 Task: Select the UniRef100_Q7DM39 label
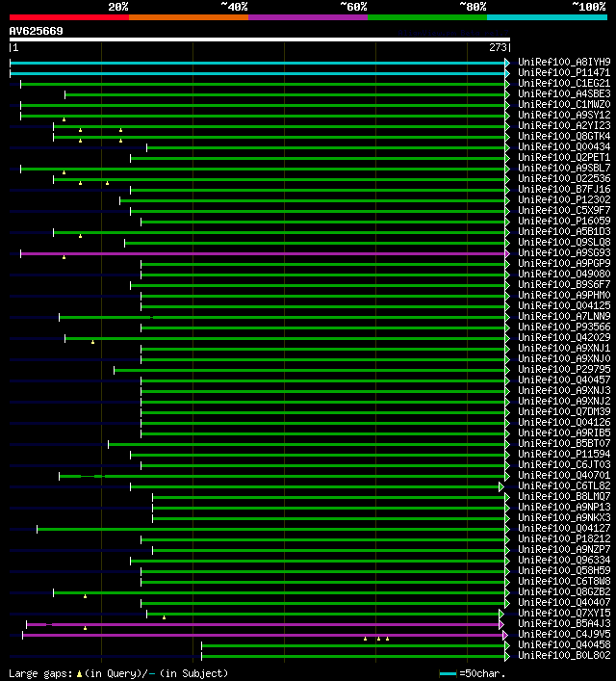click(564, 411)
